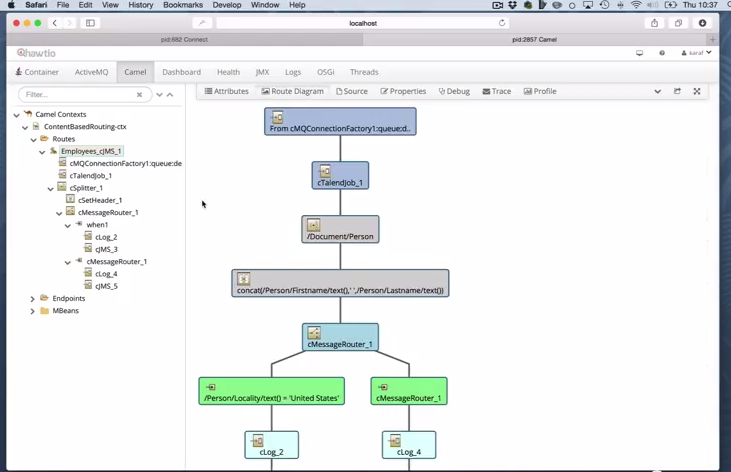Click the /Document/Person splitter node

click(340, 229)
